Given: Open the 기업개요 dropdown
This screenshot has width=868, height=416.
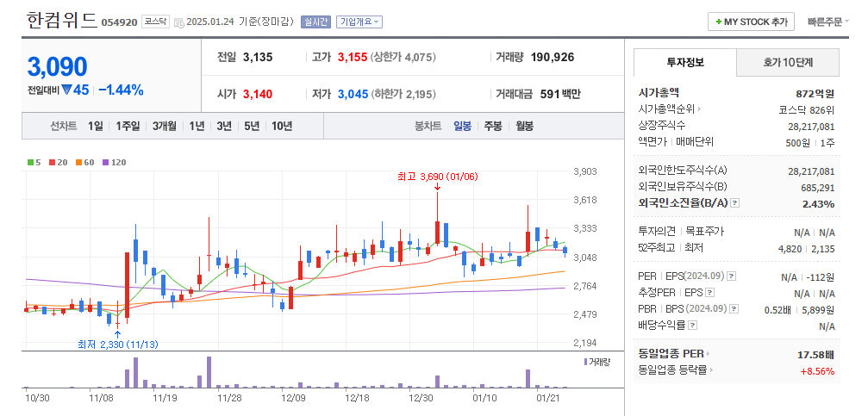Looking at the screenshot, I should point(359,22).
